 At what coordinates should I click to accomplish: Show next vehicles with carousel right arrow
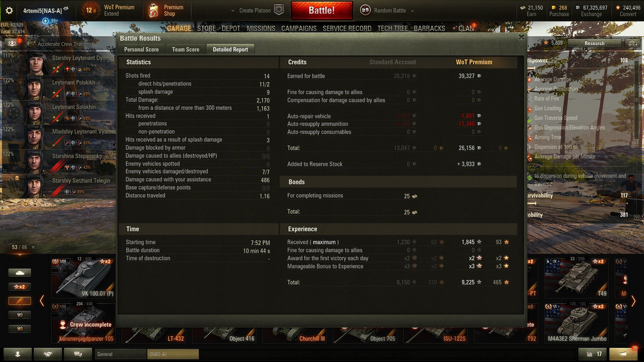[633, 301]
